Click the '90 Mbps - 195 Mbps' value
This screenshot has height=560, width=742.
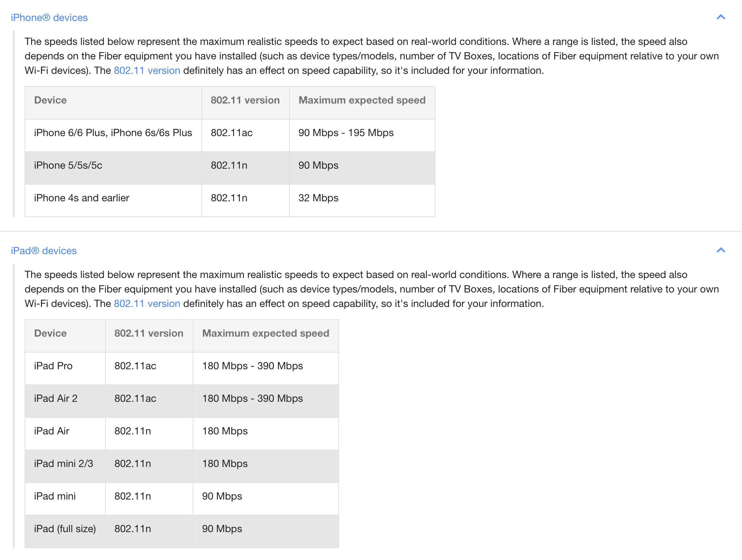pos(346,133)
